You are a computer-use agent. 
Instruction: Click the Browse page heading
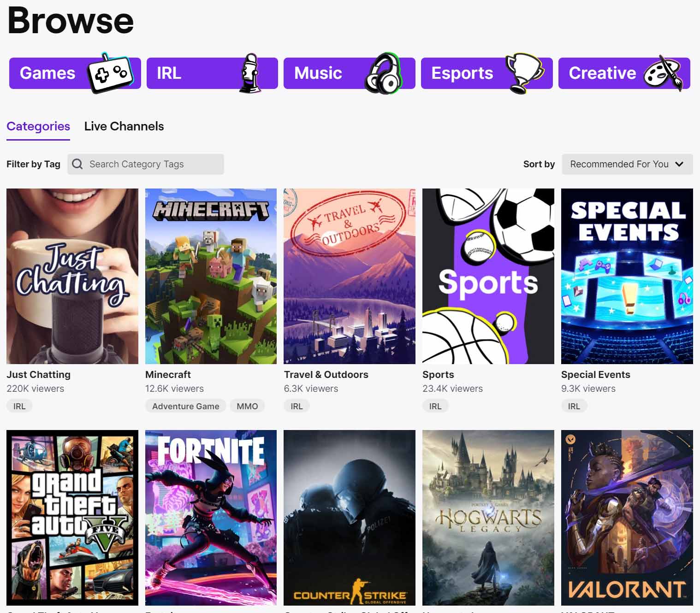pos(71,21)
